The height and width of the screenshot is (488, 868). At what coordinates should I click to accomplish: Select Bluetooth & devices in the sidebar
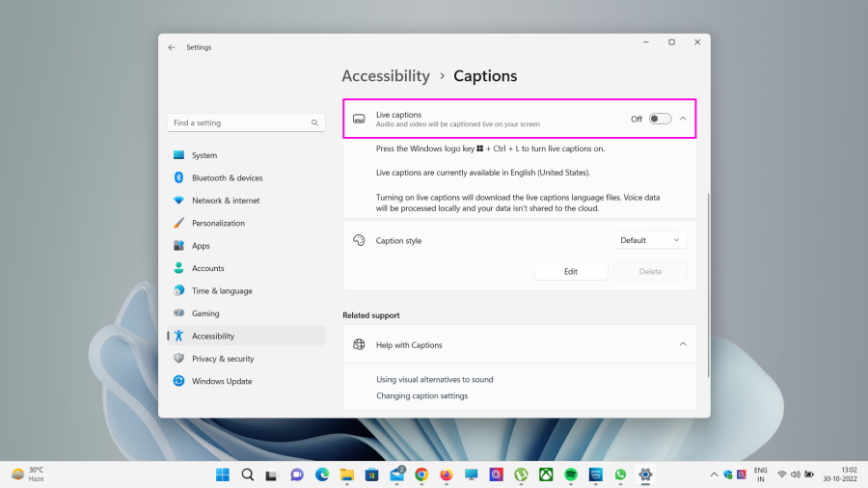[x=227, y=178]
